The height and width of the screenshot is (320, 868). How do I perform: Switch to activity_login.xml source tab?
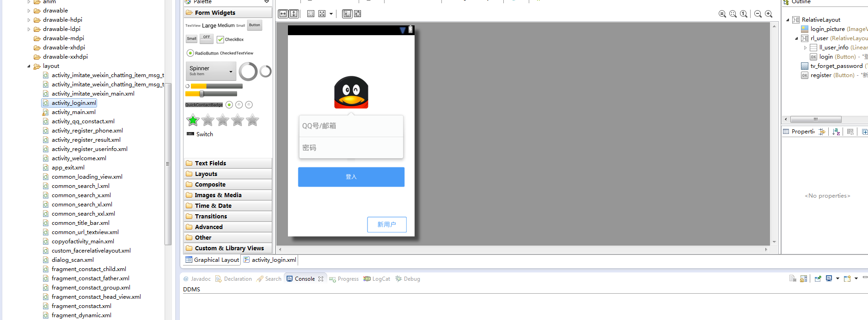[269, 260]
